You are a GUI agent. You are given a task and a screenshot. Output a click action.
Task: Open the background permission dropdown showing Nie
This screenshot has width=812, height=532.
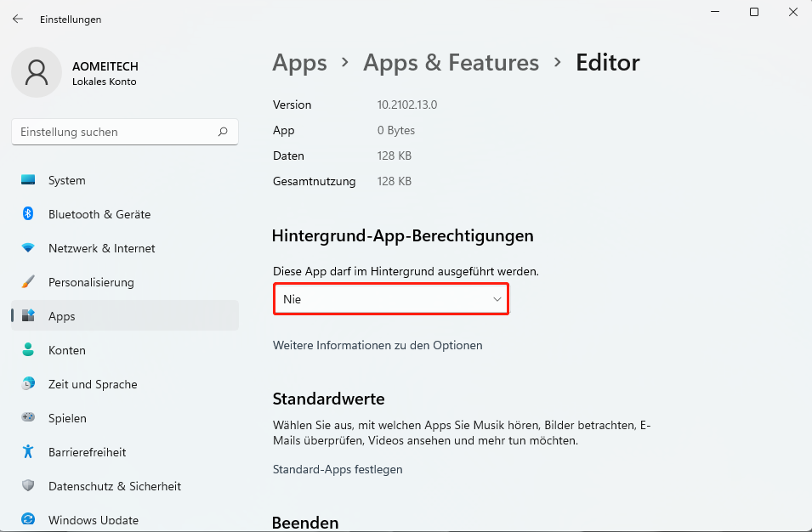point(390,299)
